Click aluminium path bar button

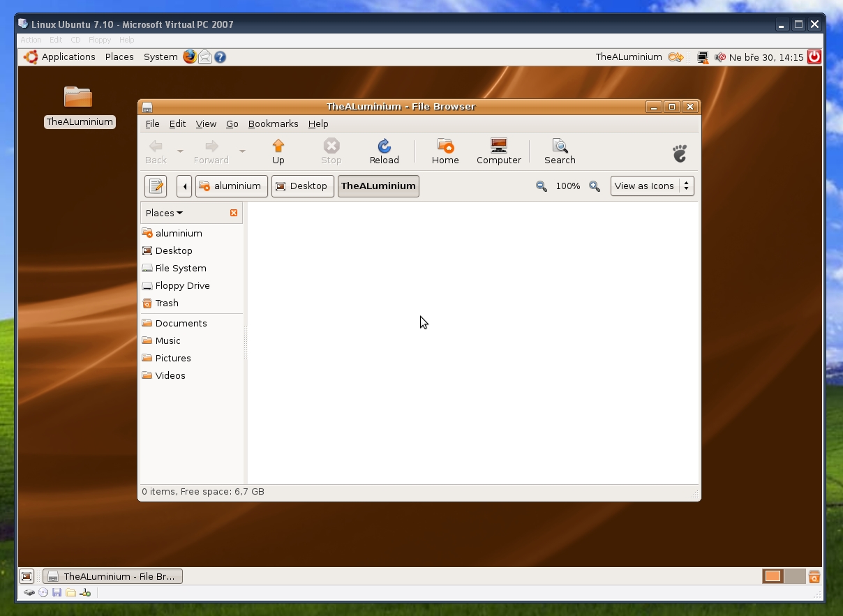coord(231,186)
